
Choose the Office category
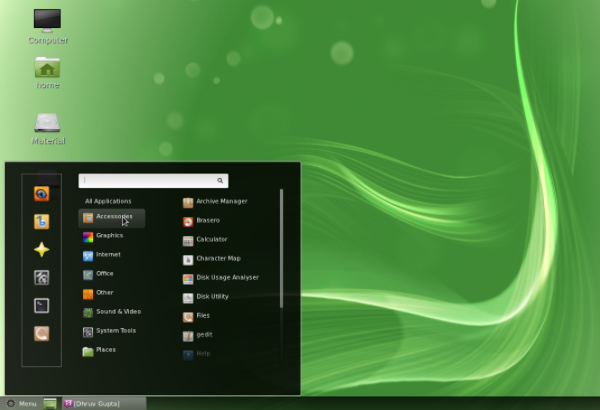pyautogui.click(x=104, y=274)
